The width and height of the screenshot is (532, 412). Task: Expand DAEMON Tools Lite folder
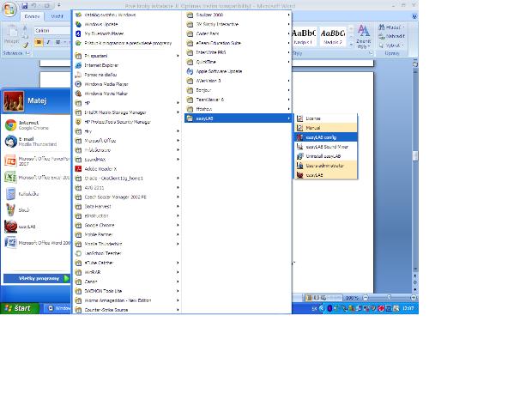pyautogui.click(x=127, y=291)
